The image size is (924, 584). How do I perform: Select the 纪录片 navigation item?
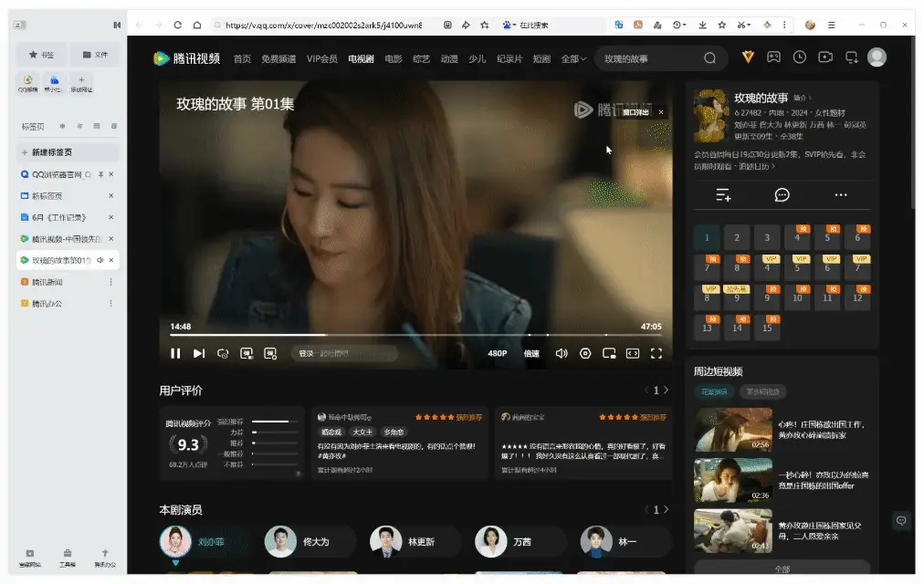tap(509, 59)
